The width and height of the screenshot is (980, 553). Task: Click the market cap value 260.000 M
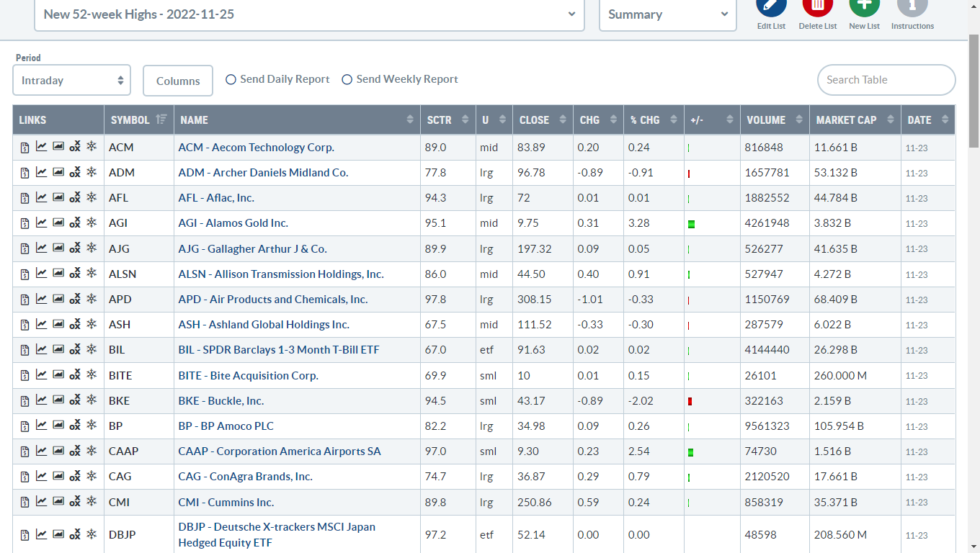coord(841,376)
